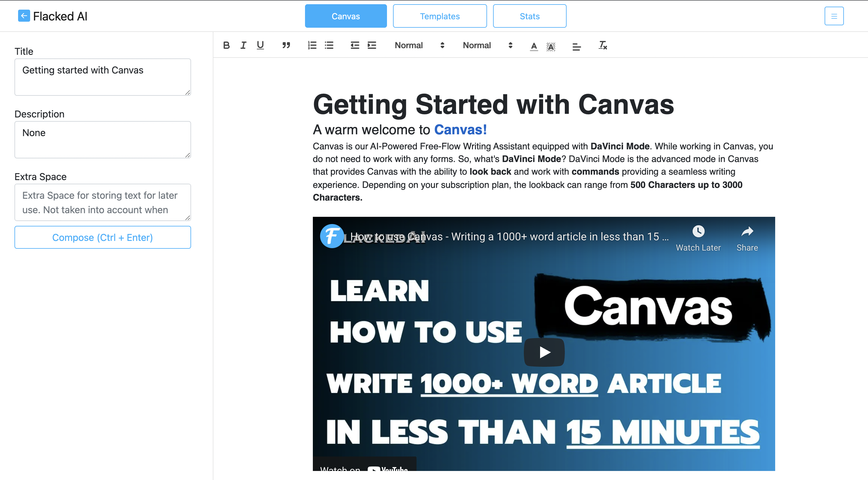Insert a blockquote

[x=286, y=45]
